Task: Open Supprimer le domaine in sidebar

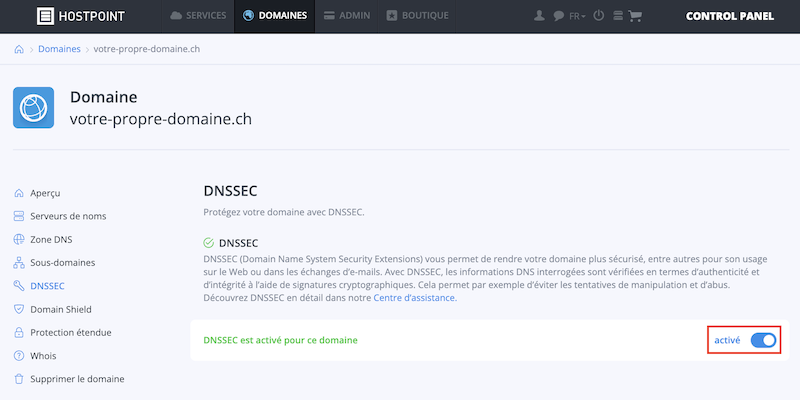Action: tap(77, 380)
